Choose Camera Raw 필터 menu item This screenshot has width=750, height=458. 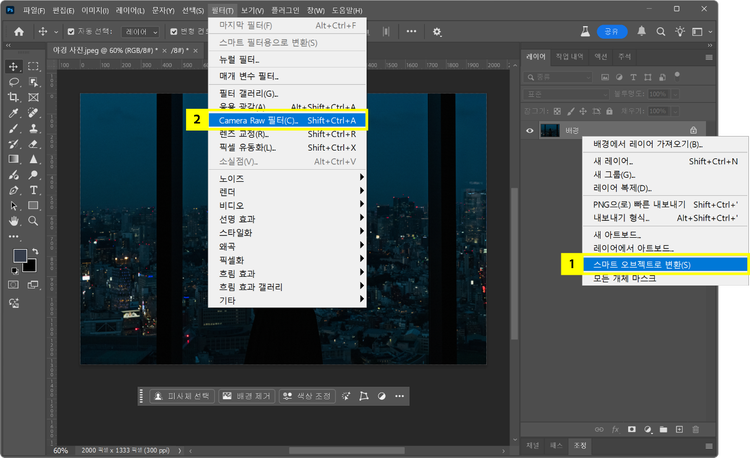(x=287, y=120)
